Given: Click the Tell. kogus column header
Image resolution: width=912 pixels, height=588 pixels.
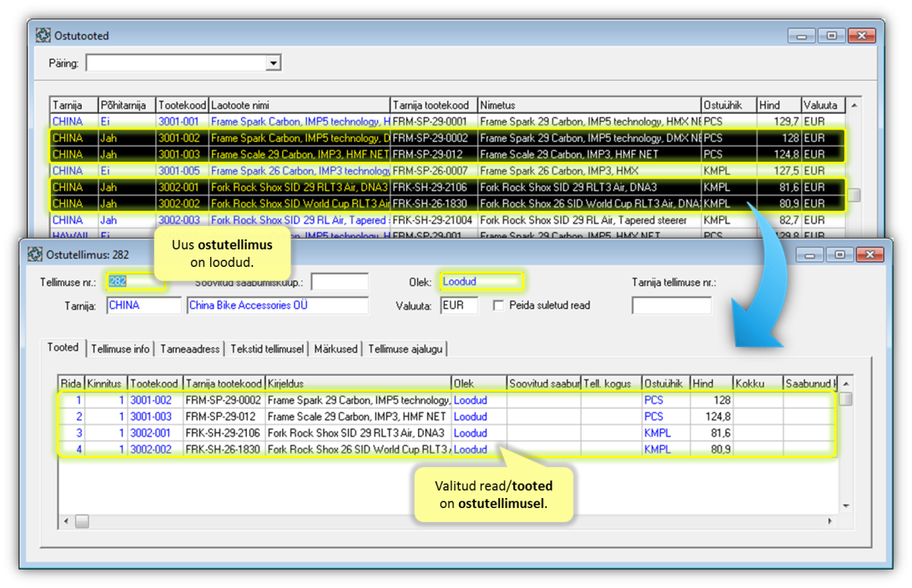Looking at the screenshot, I should pos(611,384).
